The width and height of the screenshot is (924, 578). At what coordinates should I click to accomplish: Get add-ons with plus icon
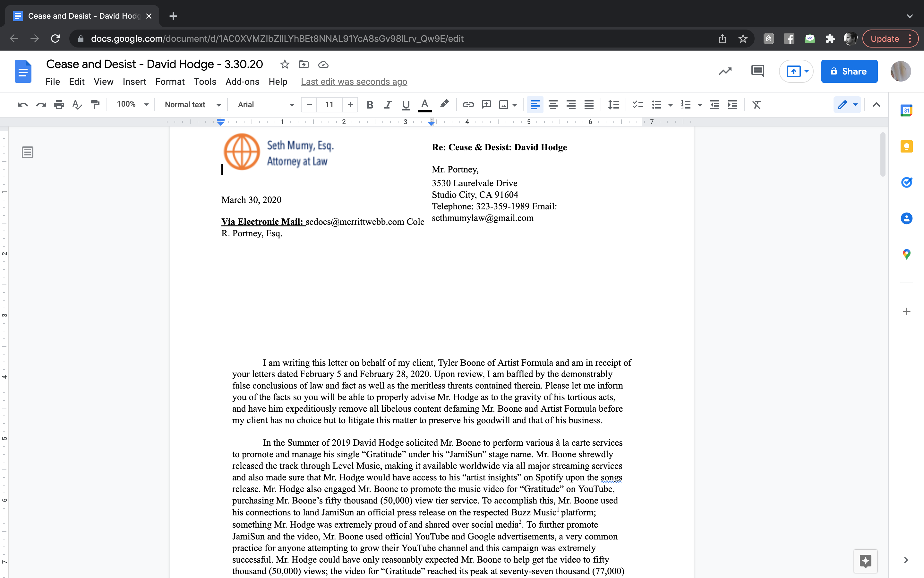point(906,311)
